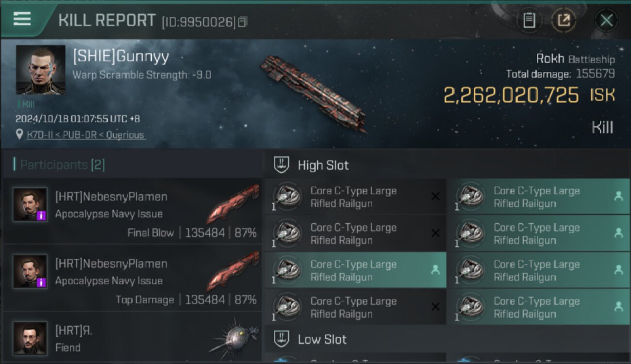Viewport: 631px width, 364px height.
Task: Click the Low Slot shield icon
Action: click(282, 339)
